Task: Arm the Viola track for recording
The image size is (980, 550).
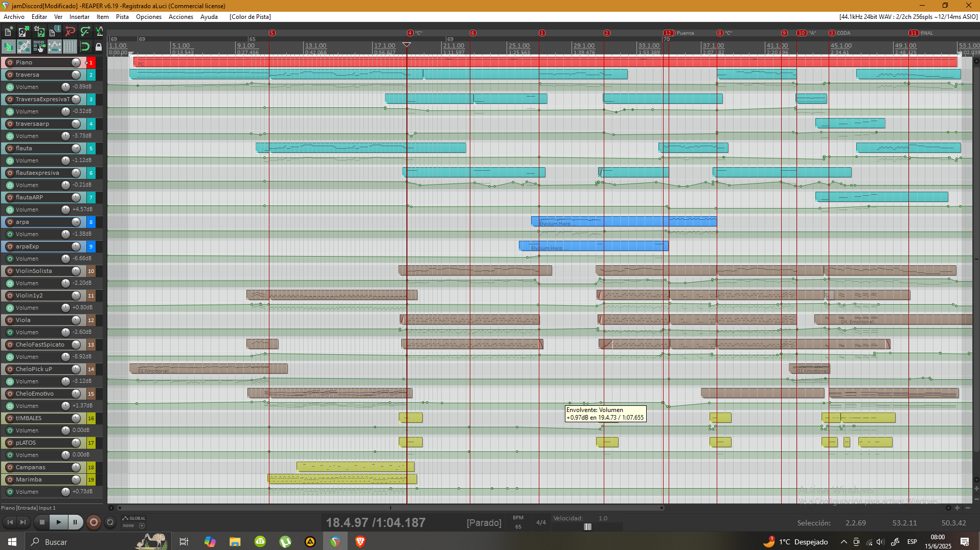Action: click(9, 320)
